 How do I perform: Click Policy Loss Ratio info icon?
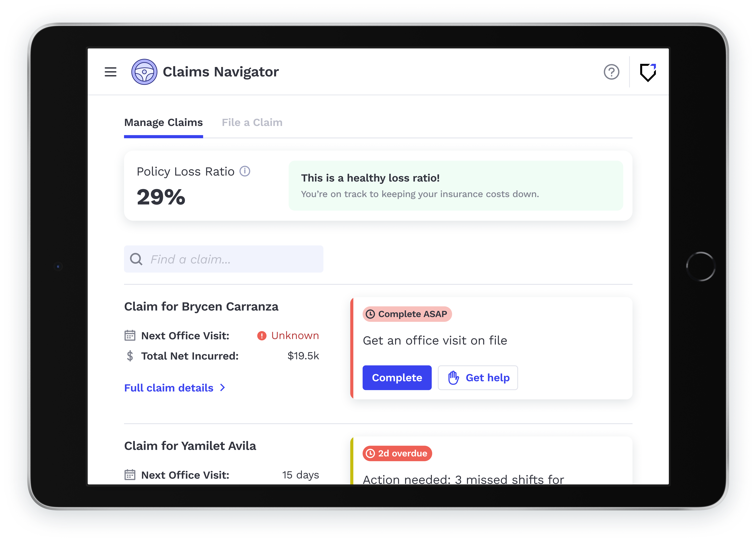(245, 171)
